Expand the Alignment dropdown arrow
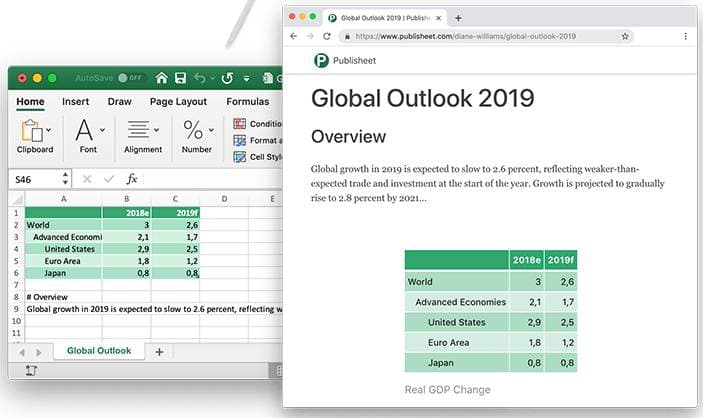Image resolution: width=703 pixels, height=418 pixels. [x=156, y=130]
